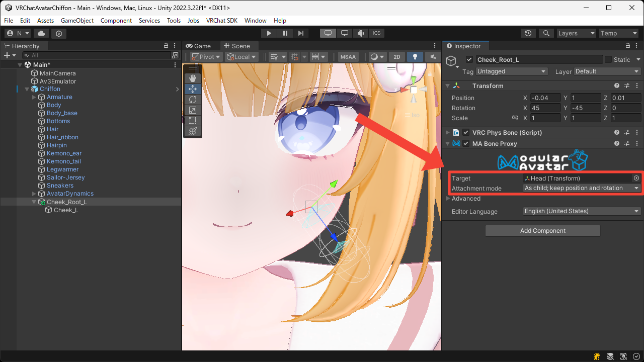Select the Rect tool

(x=193, y=121)
